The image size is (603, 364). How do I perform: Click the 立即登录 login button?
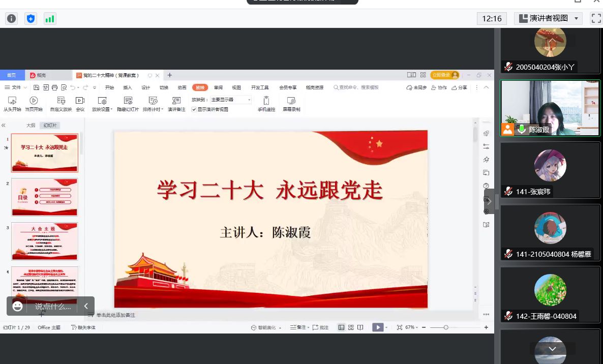click(x=444, y=75)
